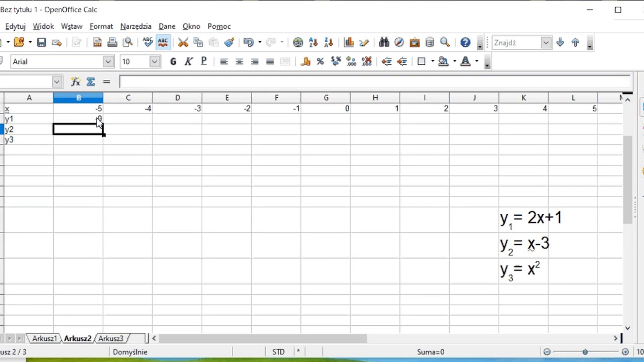Expand the Arial font name dropdown
The height and width of the screenshot is (362, 644).
tap(109, 62)
